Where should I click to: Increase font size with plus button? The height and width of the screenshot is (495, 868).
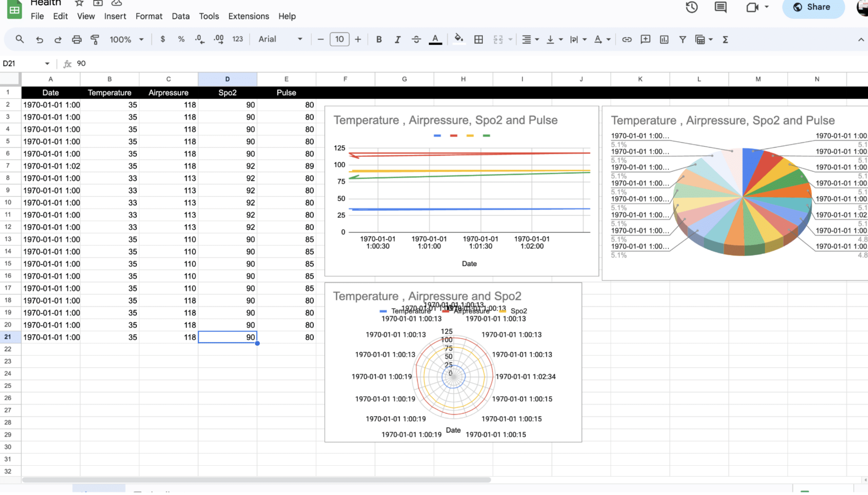click(358, 39)
